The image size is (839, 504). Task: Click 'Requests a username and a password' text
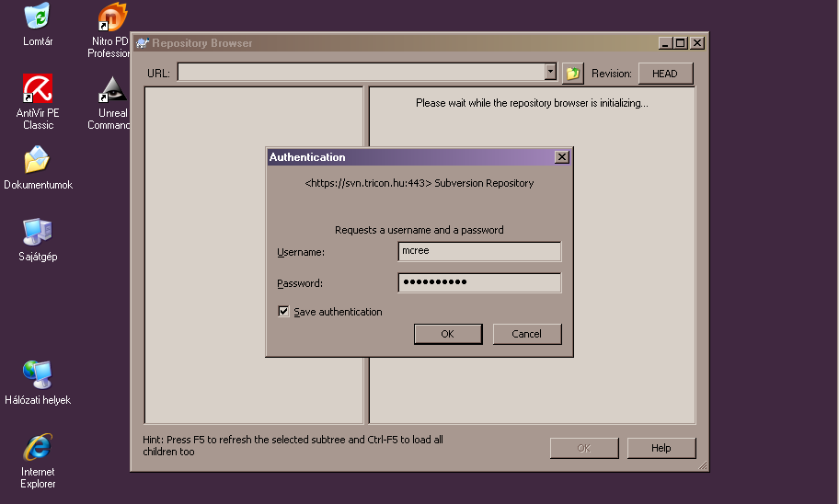(x=419, y=230)
